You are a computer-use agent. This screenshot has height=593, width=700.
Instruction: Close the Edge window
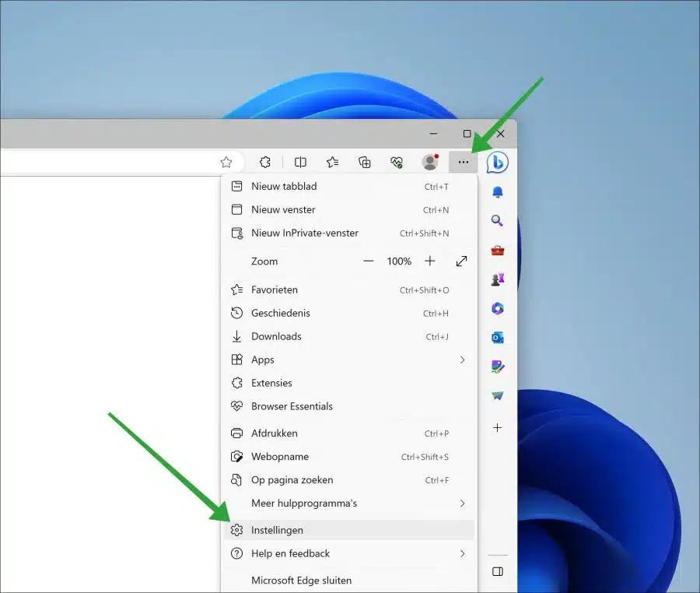point(500,134)
